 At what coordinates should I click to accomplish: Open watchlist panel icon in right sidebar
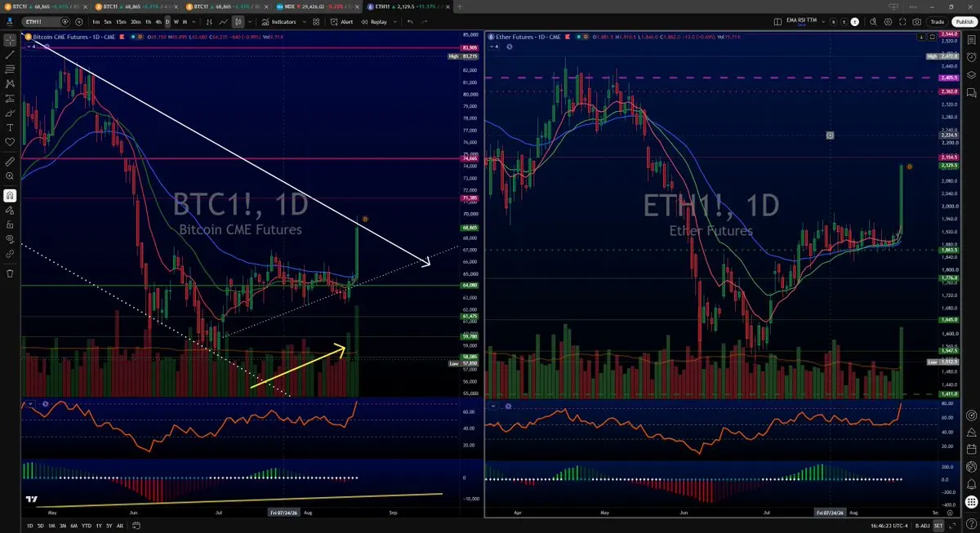[970, 39]
